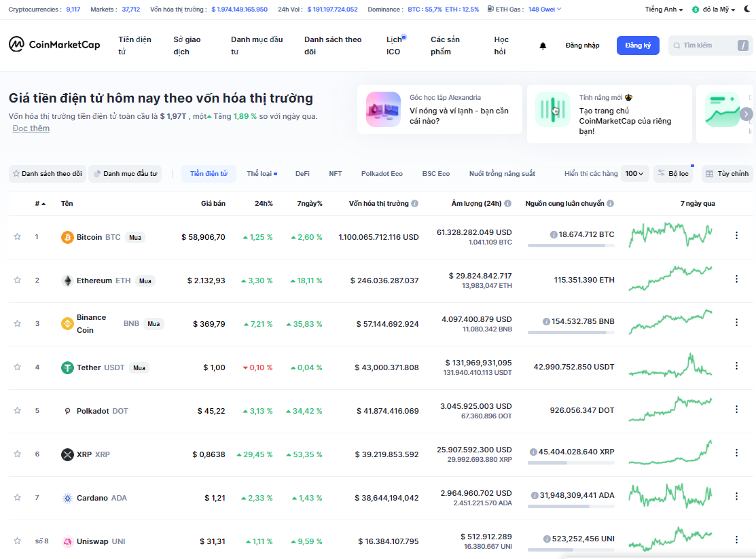
Task: Open three-dot menu for Ethereum row
Action: pos(736,278)
